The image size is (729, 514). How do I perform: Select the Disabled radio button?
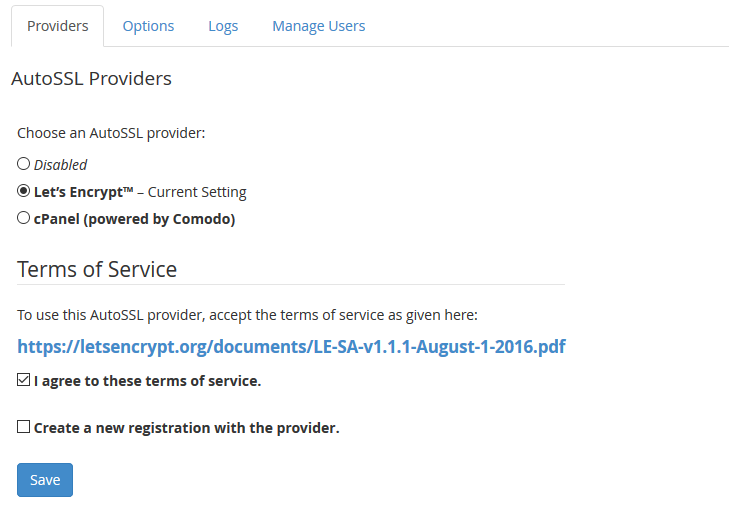[24, 164]
